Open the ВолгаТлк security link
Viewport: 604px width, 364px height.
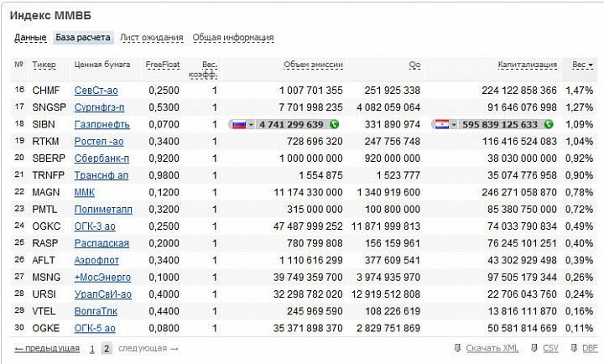click(96, 311)
